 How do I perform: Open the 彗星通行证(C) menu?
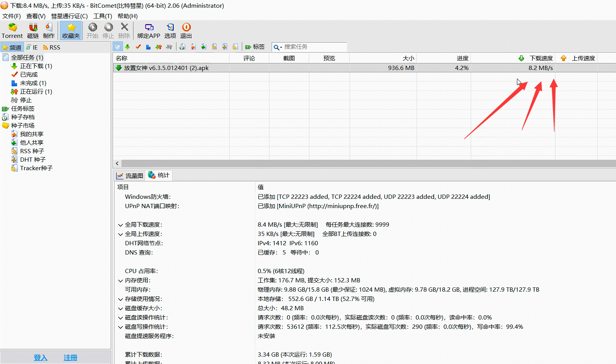pyautogui.click(x=70, y=16)
